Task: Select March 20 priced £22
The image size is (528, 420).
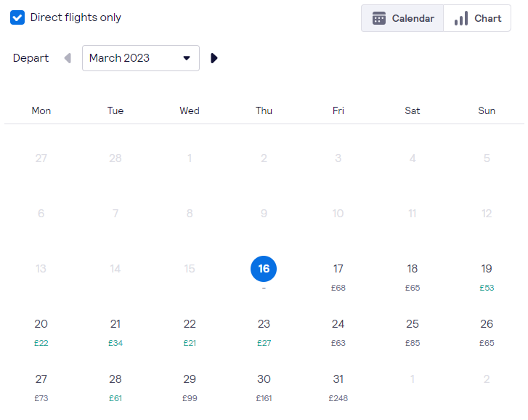Action: coord(41,332)
